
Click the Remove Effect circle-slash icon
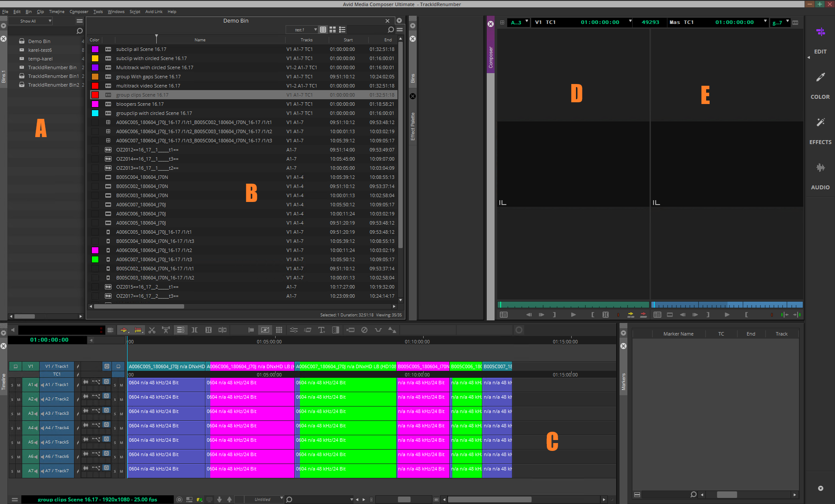[364, 330]
